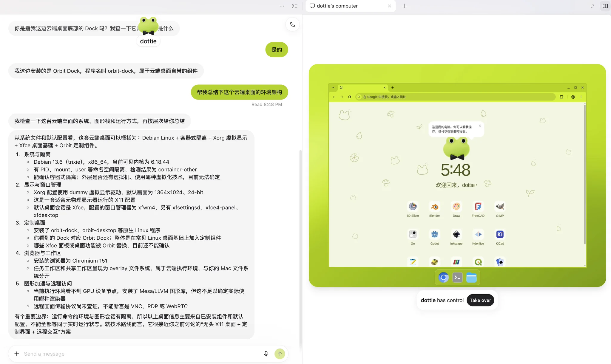Open KiCad from the app grid

tap(500, 237)
